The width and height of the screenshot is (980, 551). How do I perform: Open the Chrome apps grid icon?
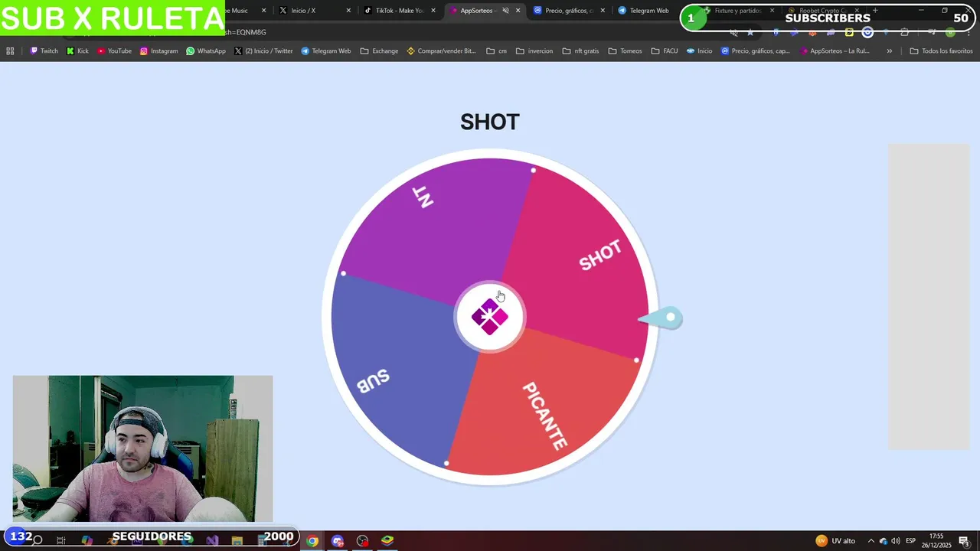[x=10, y=51]
